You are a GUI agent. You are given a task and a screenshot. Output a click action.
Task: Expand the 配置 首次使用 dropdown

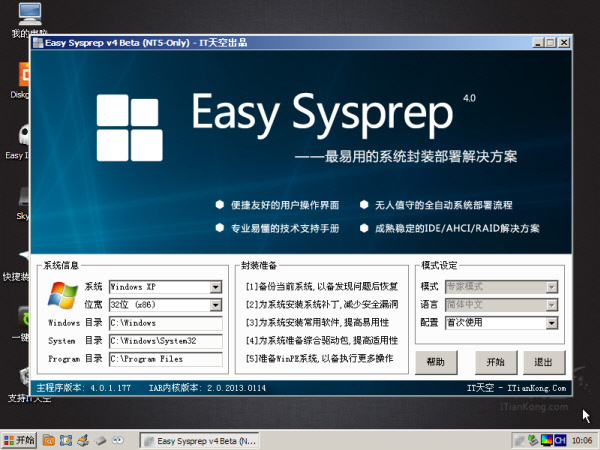click(551, 323)
